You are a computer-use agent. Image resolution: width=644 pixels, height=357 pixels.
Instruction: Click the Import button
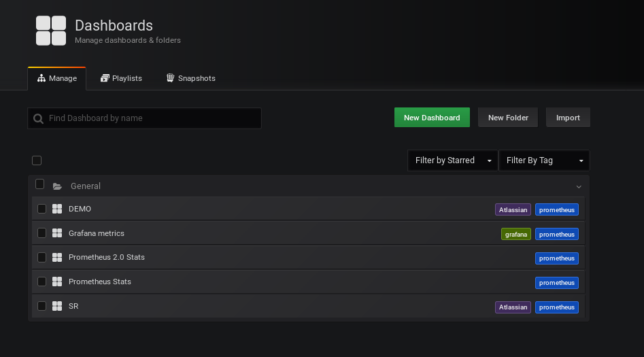coord(568,118)
